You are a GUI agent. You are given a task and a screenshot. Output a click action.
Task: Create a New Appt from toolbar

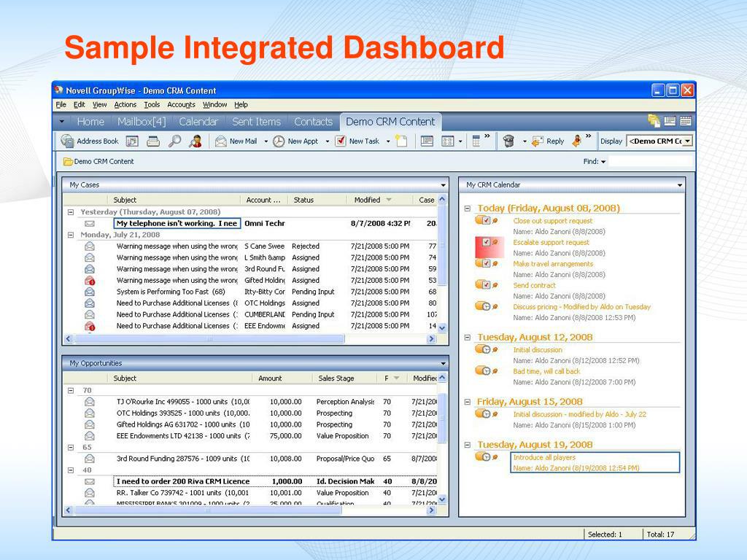pyautogui.click(x=296, y=141)
